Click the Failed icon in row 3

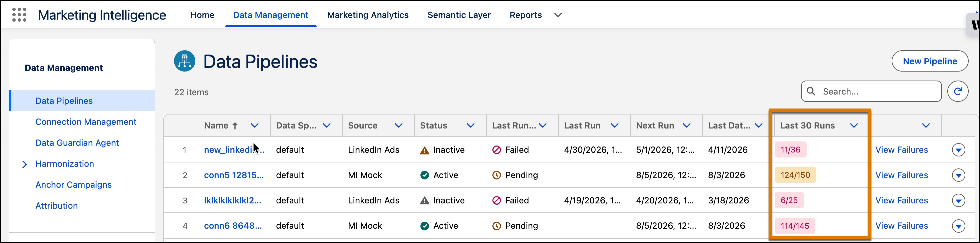click(x=496, y=200)
